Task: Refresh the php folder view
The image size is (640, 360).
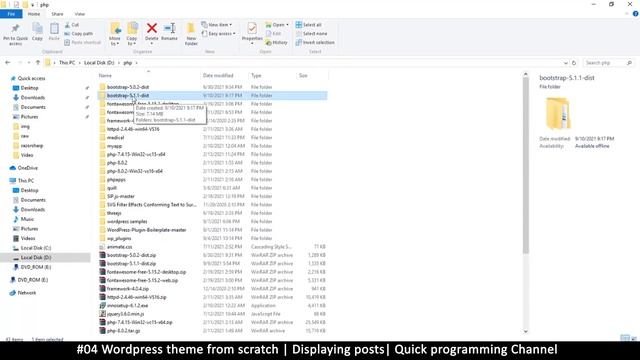Action: coord(573,63)
